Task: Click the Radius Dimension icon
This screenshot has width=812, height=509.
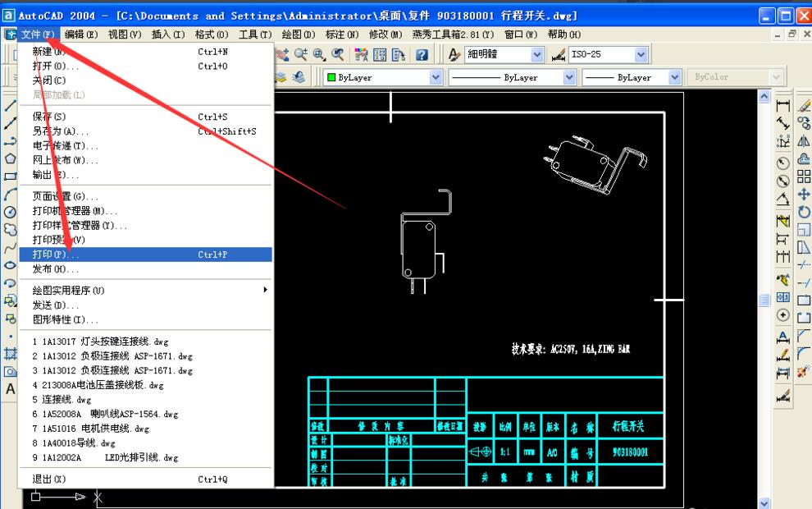Action: (x=783, y=163)
